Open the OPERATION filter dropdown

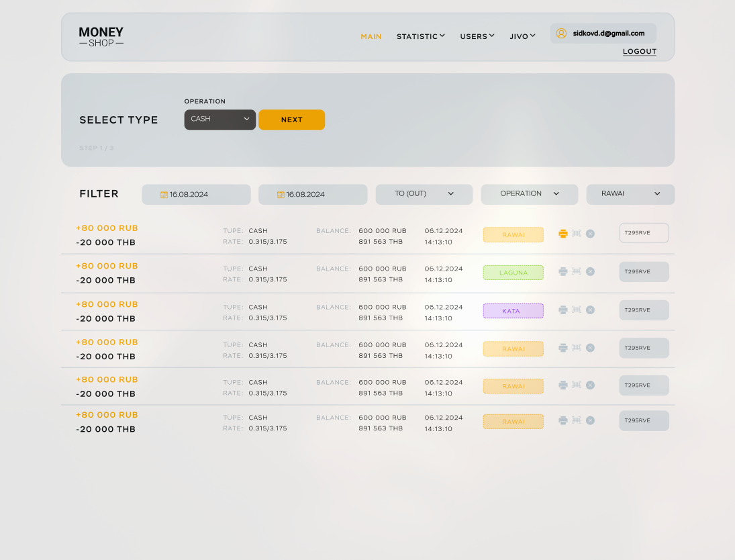pyautogui.click(x=529, y=193)
